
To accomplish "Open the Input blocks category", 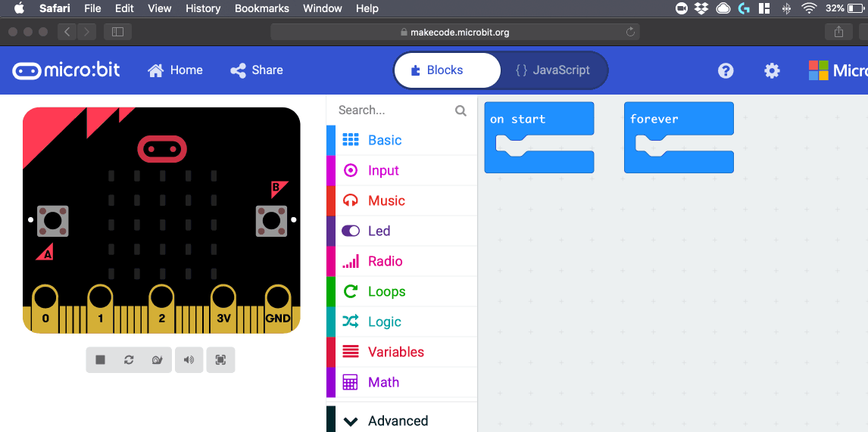I will coord(402,170).
